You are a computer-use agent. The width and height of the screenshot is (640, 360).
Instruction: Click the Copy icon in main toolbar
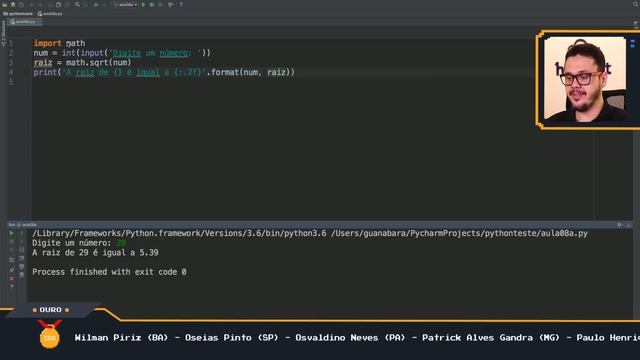(58, 5)
